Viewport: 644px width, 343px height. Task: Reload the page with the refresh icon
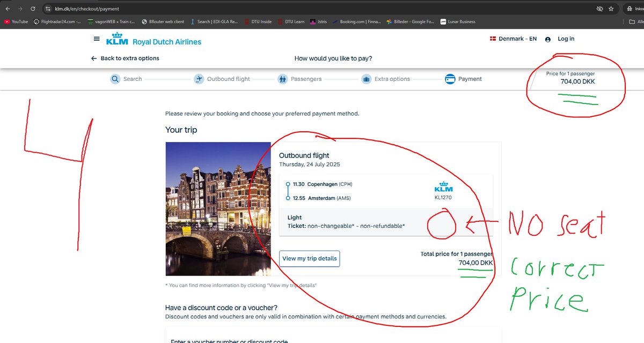point(33,9)
